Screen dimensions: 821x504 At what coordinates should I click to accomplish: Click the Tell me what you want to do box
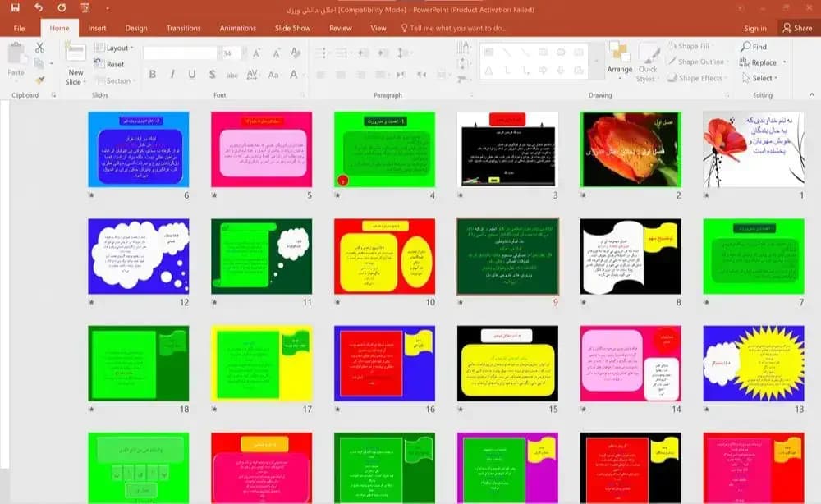[453, 28]
